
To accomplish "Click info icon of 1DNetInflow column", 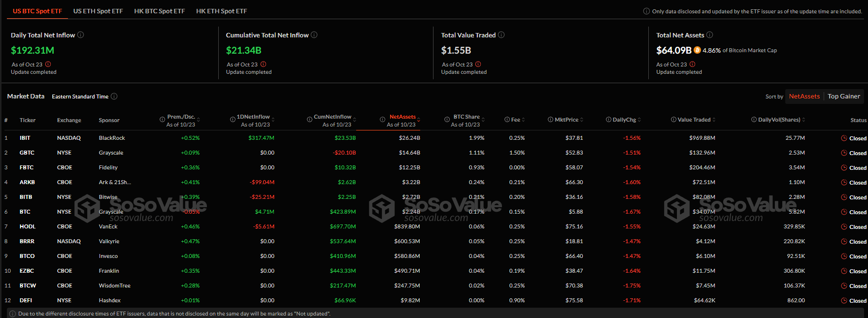I will 233,120.
